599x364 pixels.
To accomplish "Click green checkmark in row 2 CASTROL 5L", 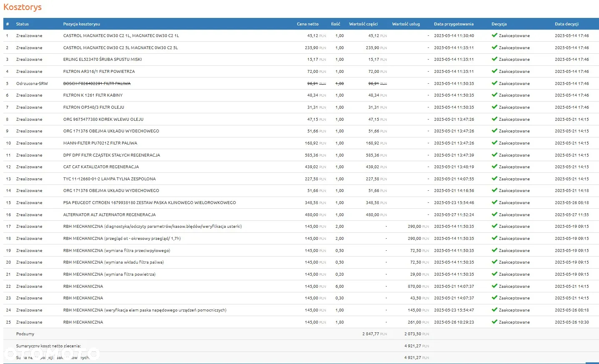I will (494, 47).
